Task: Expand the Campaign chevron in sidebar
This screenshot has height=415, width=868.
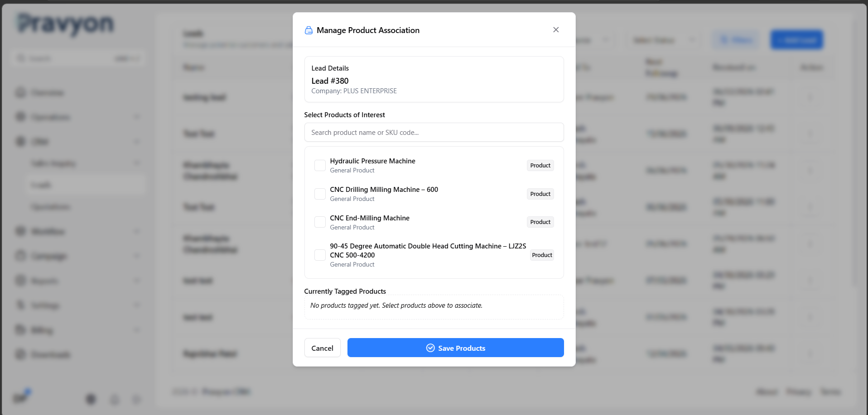Action: coord(137,256)
